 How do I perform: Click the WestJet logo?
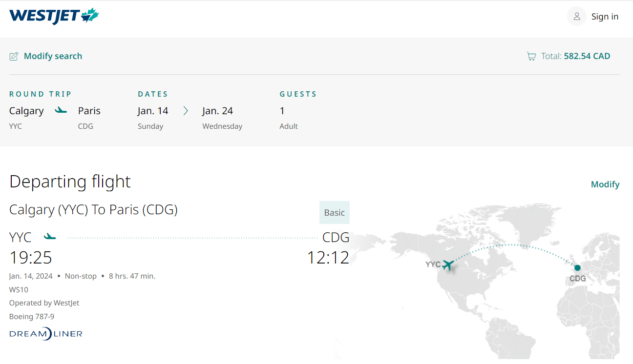[54, 16]
